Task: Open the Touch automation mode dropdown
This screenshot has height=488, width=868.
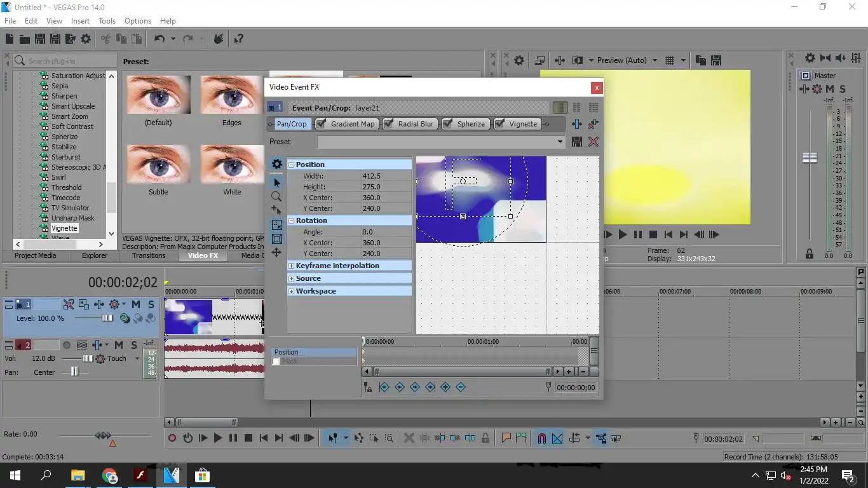Action: pyautogui.click(x=137, y=358)
